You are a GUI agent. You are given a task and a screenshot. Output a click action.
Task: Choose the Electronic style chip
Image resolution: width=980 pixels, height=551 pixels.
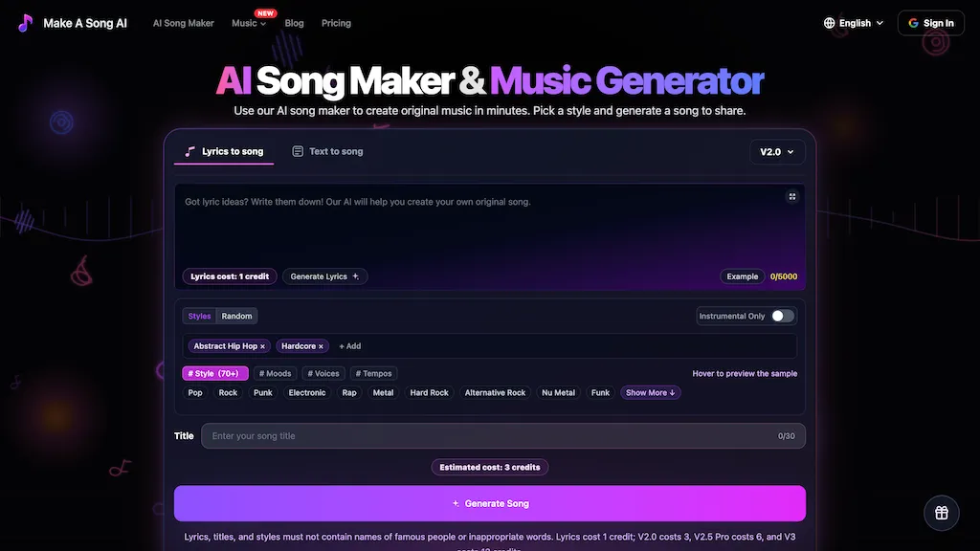coord(307,393)
